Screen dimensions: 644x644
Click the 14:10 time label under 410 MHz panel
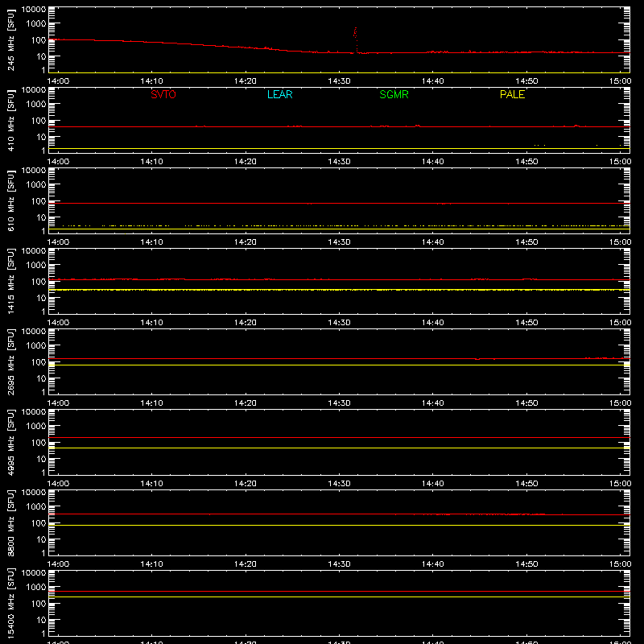[151, 162]
